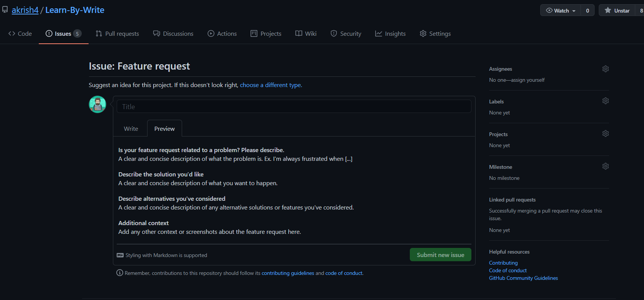
Task: Click the Issues circle icon
Action: tap(49, 33)
